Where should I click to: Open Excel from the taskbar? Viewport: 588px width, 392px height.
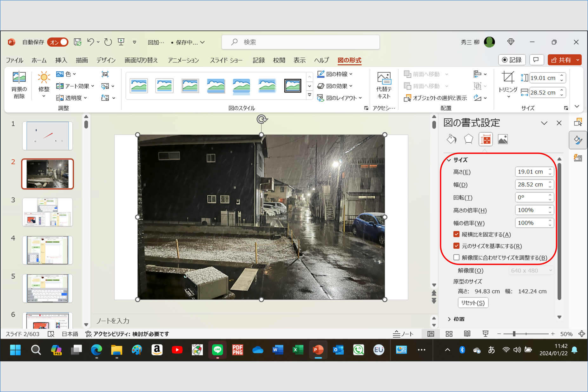(x=298, y=350)
